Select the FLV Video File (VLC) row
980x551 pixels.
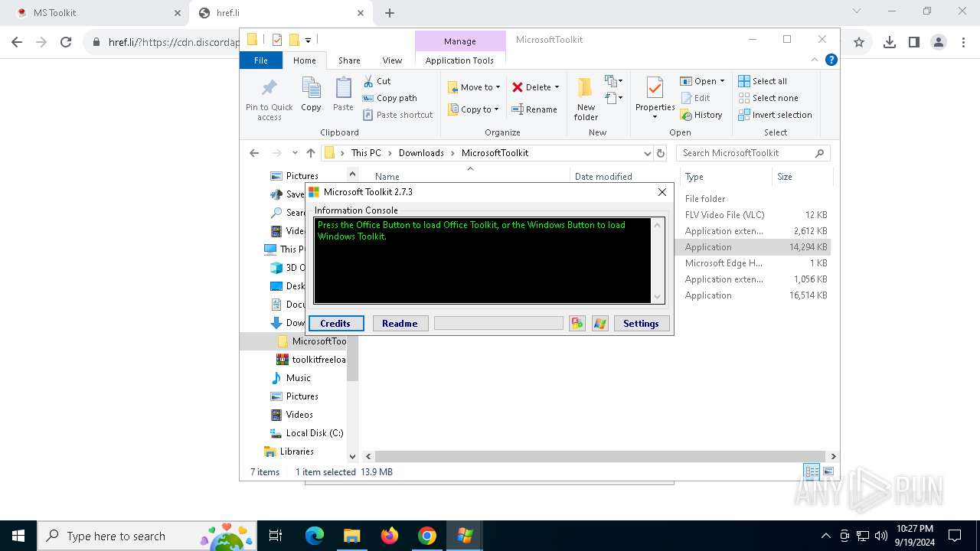pos(754,215)
